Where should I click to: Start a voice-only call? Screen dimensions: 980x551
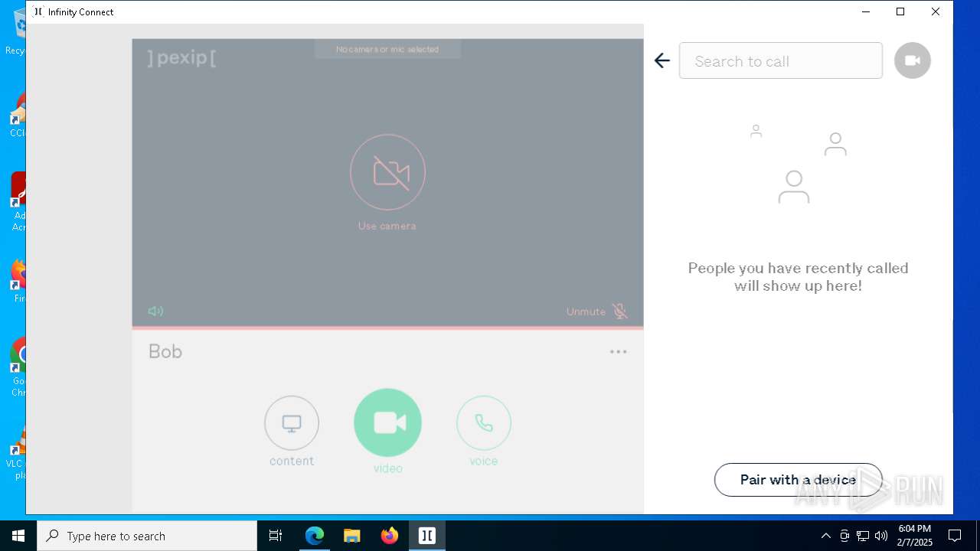pyautogui.click(x=484, y=422)
